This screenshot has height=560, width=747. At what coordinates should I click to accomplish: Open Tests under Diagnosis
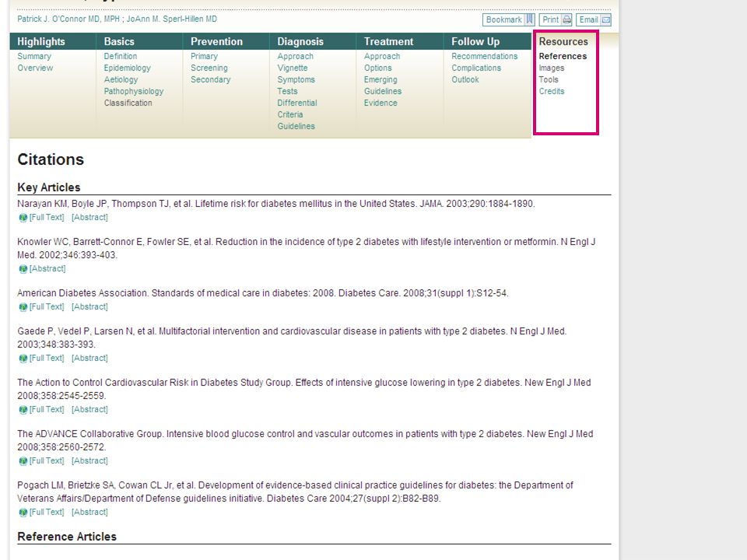[x=287, y=91]
